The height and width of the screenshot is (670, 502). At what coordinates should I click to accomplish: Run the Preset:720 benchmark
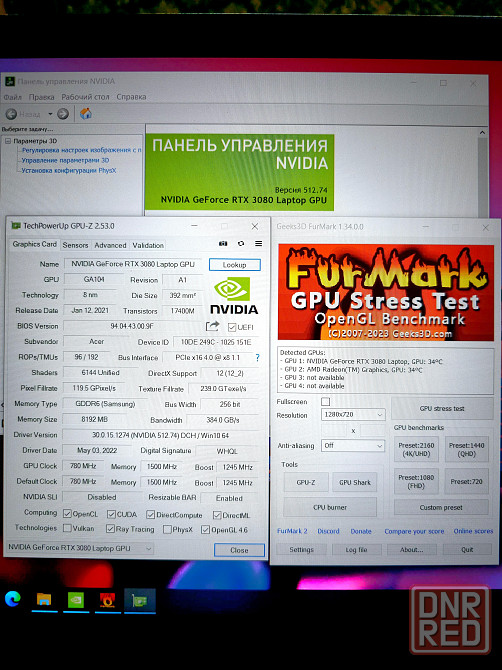467,482
